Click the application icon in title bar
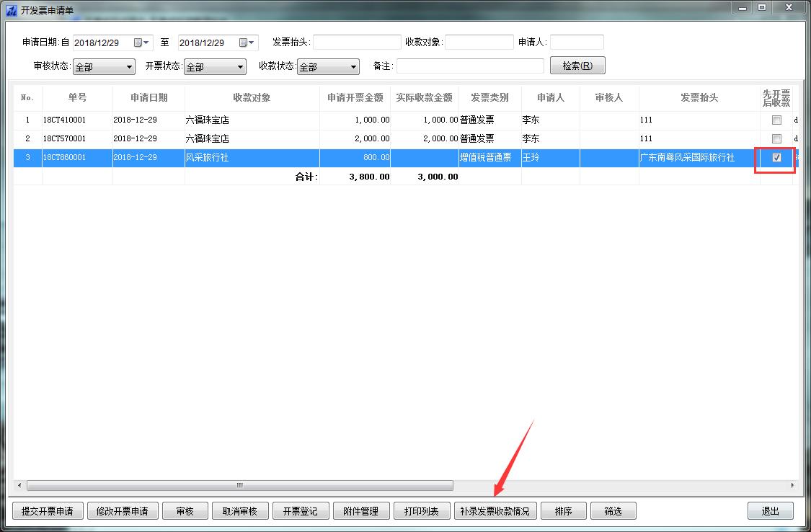This screenshot has width=811, height=532. point(11,9)
